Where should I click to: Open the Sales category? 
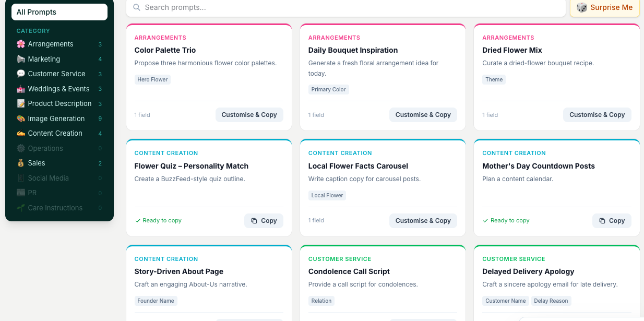click(59, 163)
